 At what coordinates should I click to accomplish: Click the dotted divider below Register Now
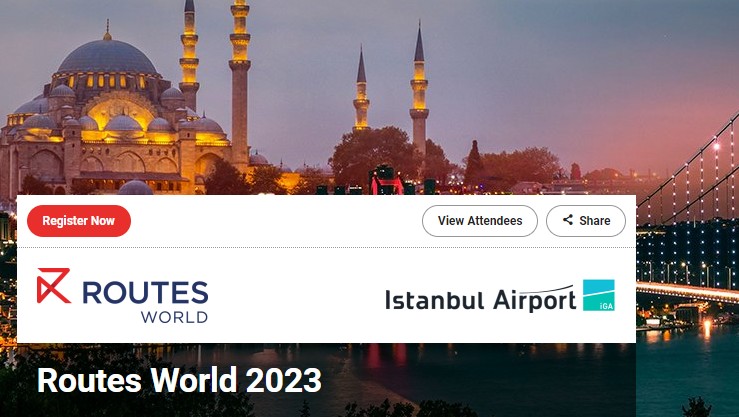click(x=326, y=247)
